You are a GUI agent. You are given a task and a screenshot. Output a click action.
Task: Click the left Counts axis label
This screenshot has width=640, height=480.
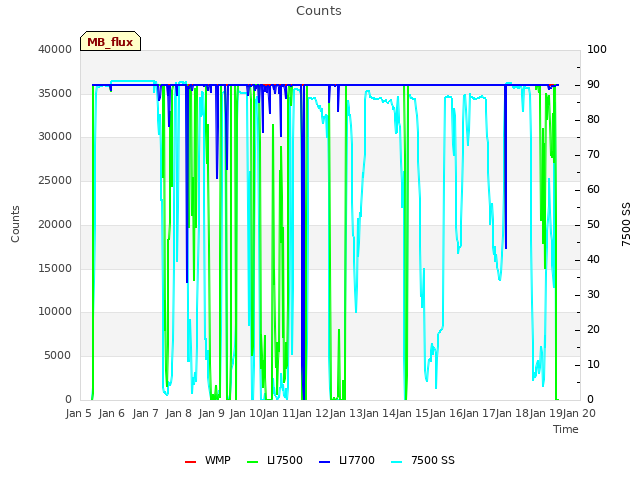15,224
